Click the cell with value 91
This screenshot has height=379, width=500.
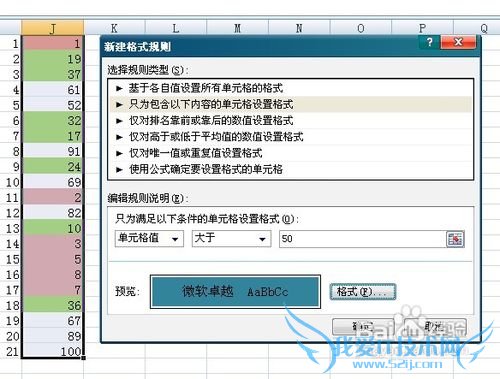(53, 151)
